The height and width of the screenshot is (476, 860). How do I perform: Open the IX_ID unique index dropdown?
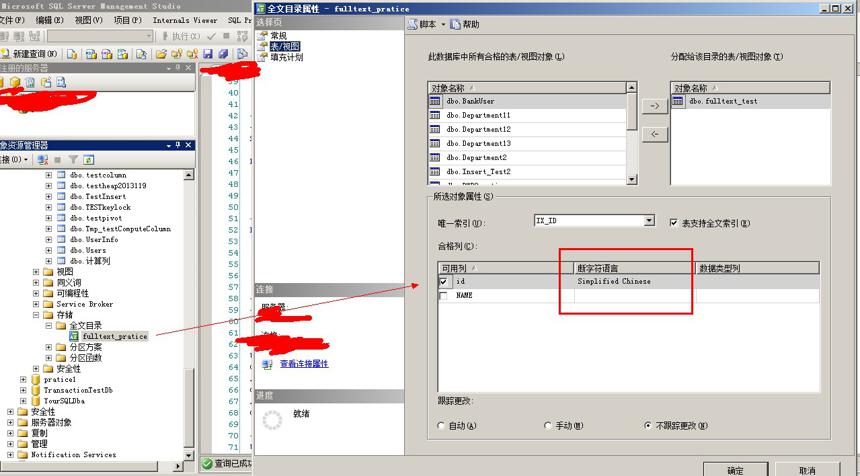click(x=649, y=220)
